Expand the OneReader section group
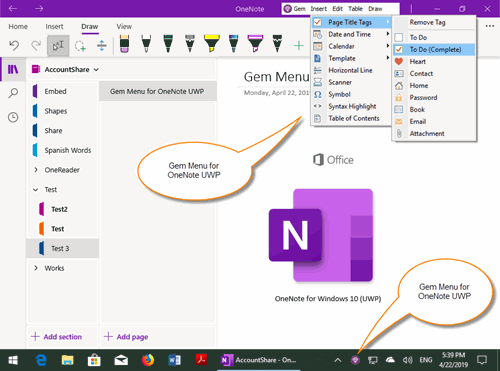Image resolution: width=500 pixels, height=371 pixels. click(36, 170)
